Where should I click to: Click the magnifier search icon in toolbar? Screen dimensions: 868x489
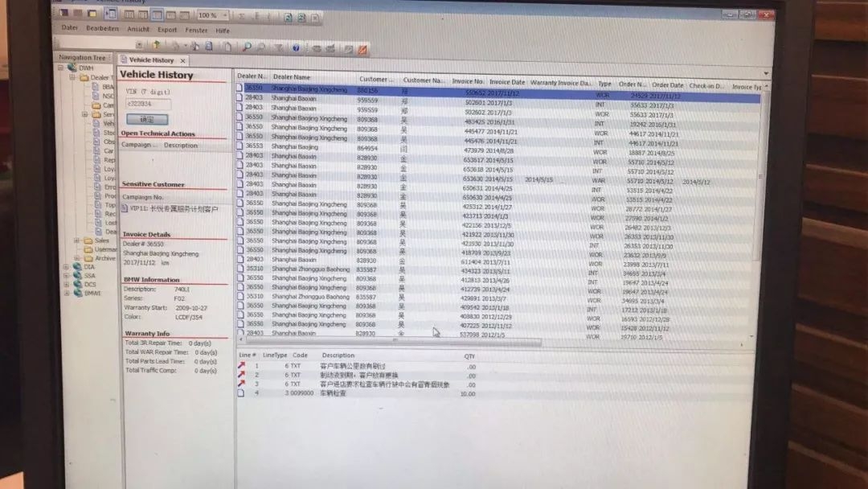[x=247, y=47]
